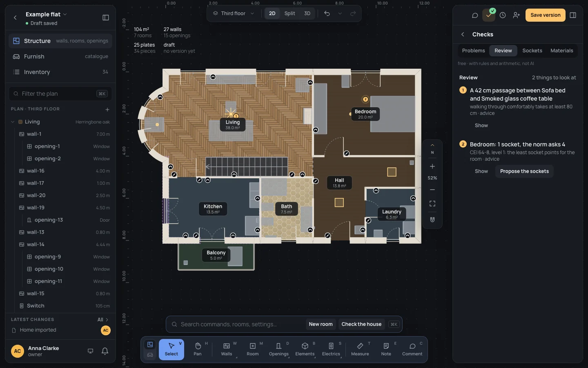Switch to the Sockets tab
This screenshot has width=588, height=368.
(x=532, y=51)
